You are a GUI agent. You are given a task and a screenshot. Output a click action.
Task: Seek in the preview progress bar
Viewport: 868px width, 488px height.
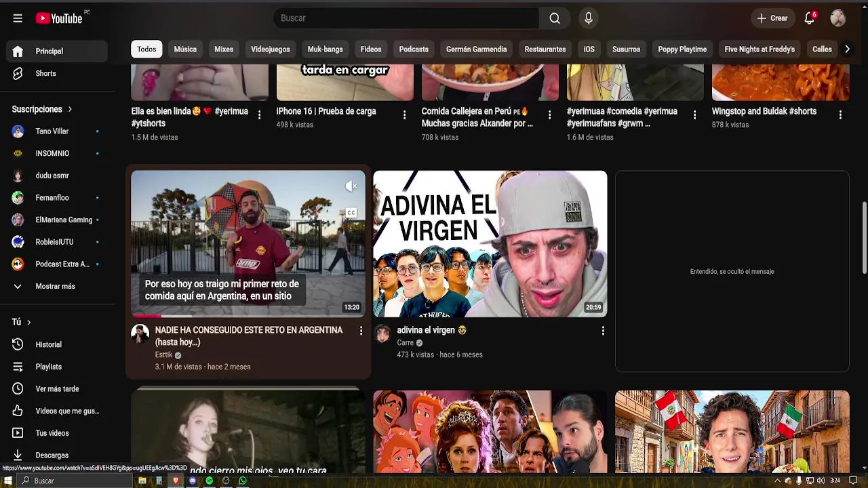[x=248, y=316]
